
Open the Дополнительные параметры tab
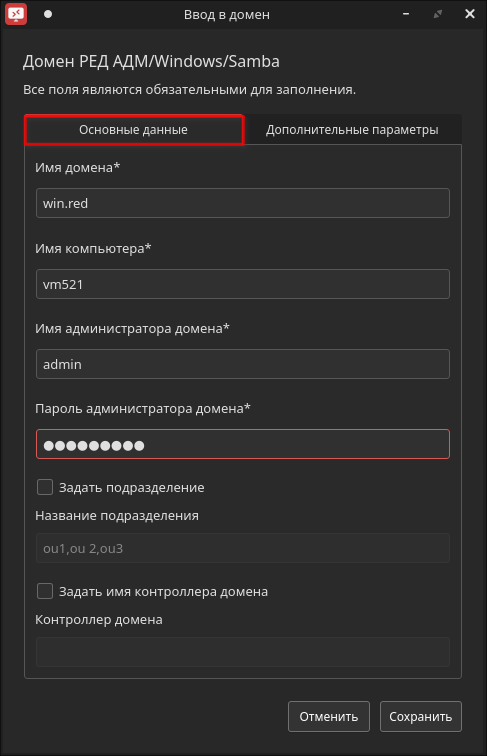coord(352,130)
